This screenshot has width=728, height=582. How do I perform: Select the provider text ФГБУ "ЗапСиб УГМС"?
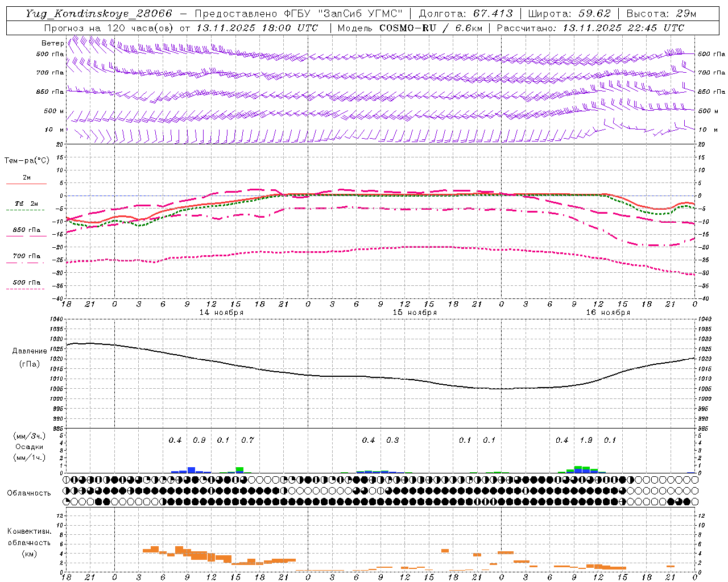[x=343, y=14]
